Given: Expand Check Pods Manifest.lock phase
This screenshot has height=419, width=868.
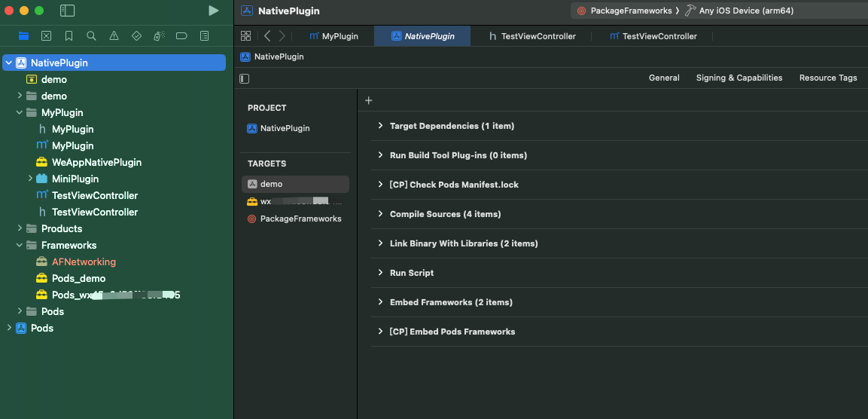Looking at the screenshot, I should coord(380,185).
